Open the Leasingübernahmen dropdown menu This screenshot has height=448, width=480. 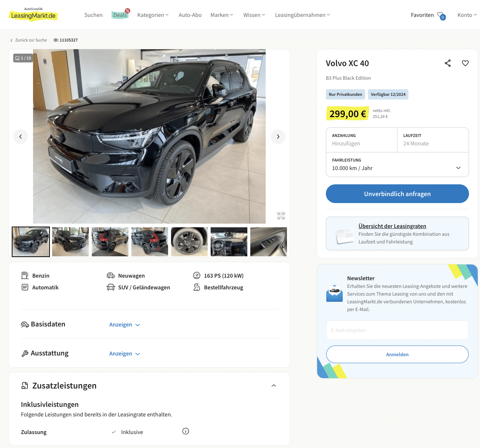[x=303, y=15]
